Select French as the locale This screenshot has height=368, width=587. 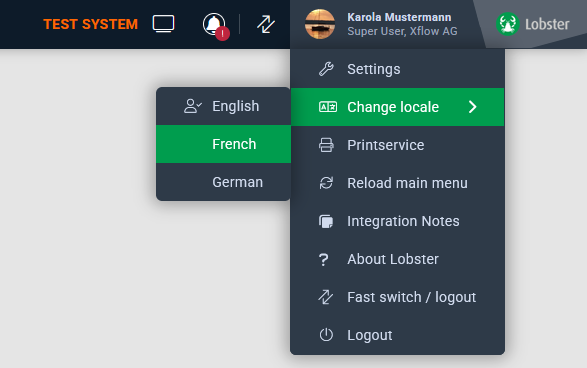[223, 144]
